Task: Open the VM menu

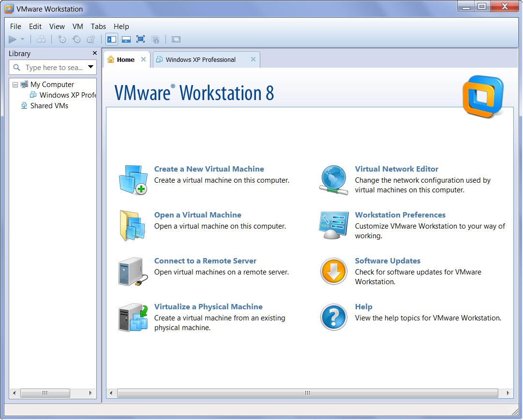Action: (78, 26)
